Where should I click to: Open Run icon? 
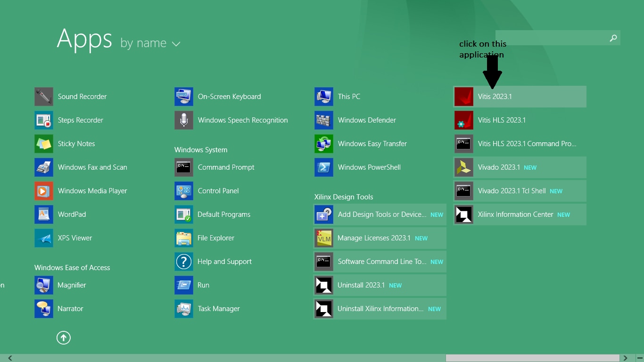coord(184,285)
